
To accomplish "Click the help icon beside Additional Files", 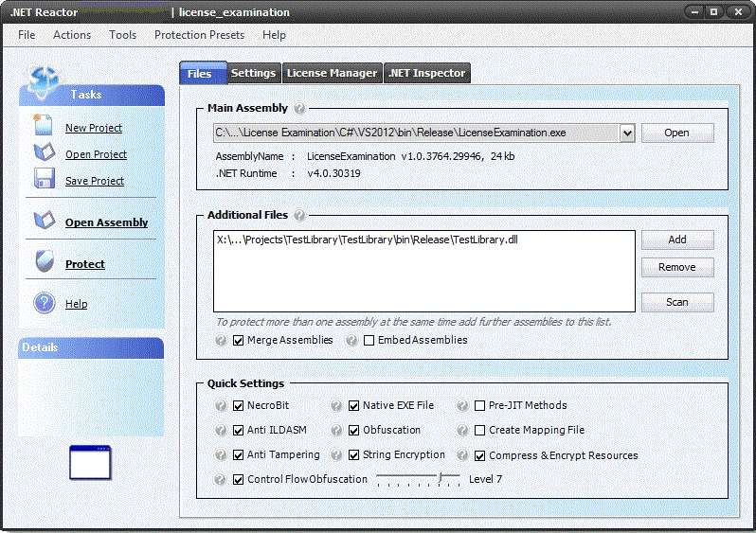I will click(x=299, y=215).
